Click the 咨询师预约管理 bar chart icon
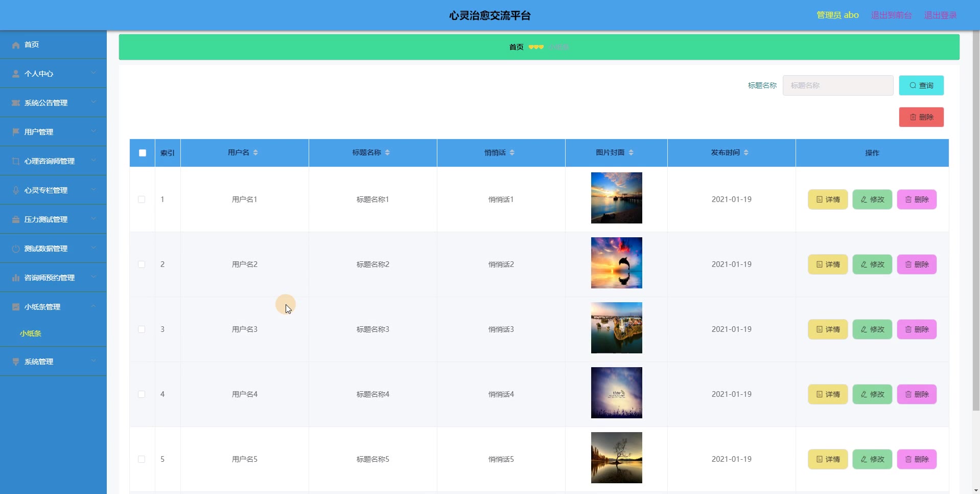The height and width of the screenshot is (494, 980). (16, 278)
